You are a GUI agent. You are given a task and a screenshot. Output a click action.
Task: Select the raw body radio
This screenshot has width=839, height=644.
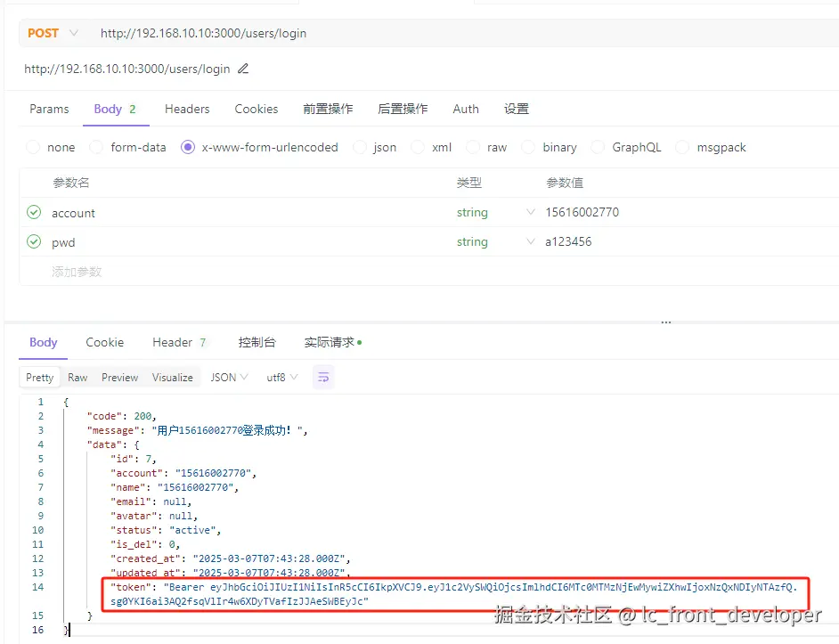tap(473, 147)
